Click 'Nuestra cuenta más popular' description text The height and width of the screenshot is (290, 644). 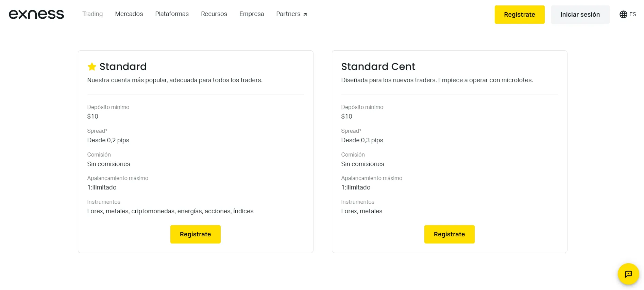click(x=175, y=80)
